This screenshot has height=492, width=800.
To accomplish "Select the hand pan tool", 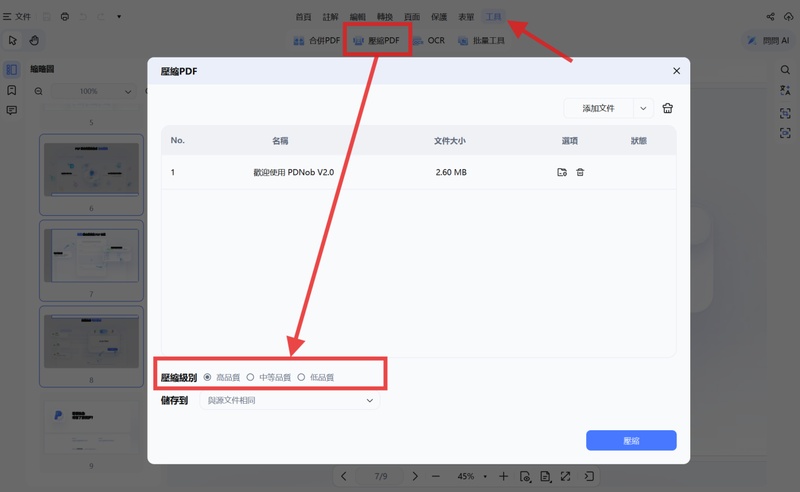I will (34, 40).
